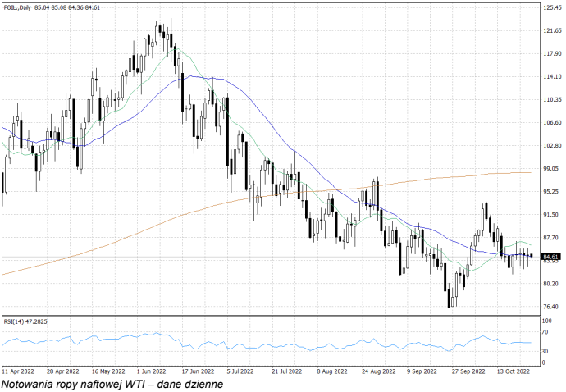Select the 11 Apr 2022 date label
The height and width of the screenshot is (392, 566).
point(19,370)
